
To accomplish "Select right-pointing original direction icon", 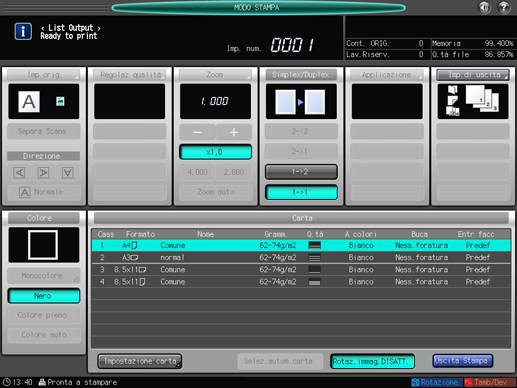I will tap(43, 173).
